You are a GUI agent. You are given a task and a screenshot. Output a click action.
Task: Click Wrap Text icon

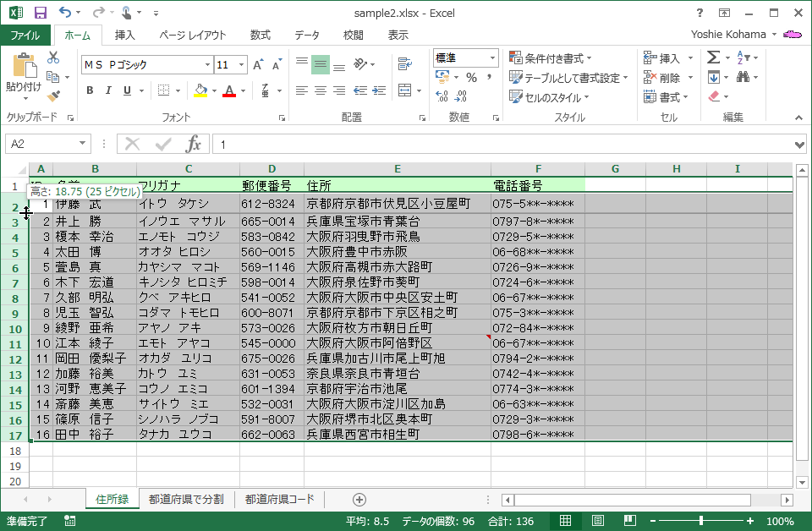(x=405, y=64)
